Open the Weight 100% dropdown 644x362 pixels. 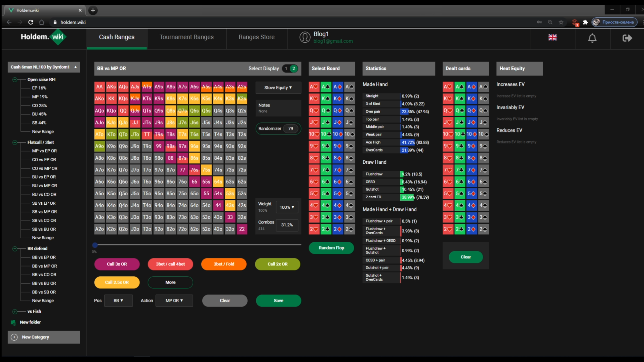click(287, 207)
